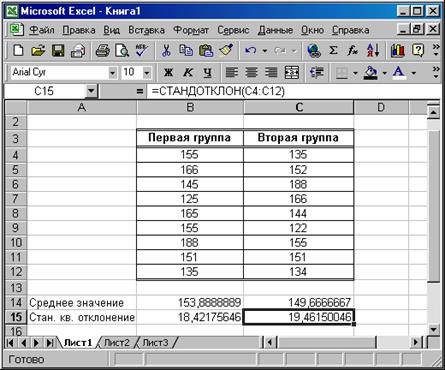This screenshot has height=370, width=445.
Task: Click the AutoSum sigma icon
Action: pyautogui.click(x=333, y=51)
